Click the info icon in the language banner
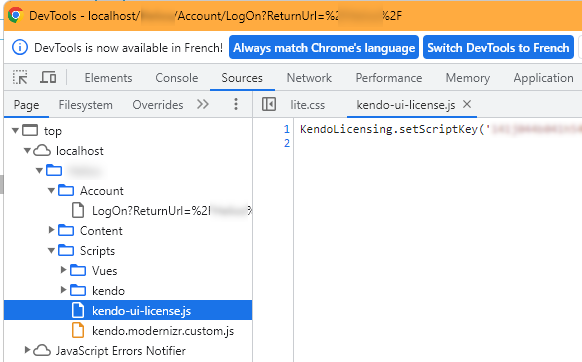The height and width of the screenshot is (362, 582). [x=20, y=48]
